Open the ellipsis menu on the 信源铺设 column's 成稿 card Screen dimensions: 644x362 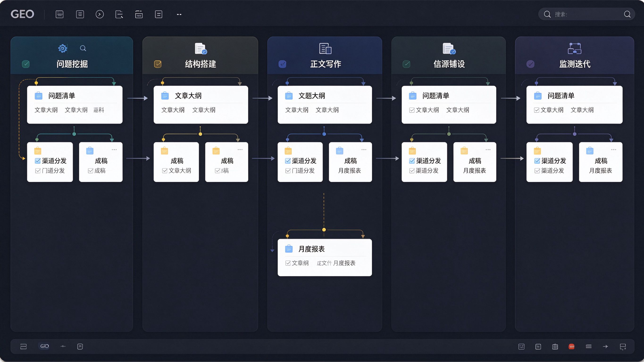[x=488, y=150]
